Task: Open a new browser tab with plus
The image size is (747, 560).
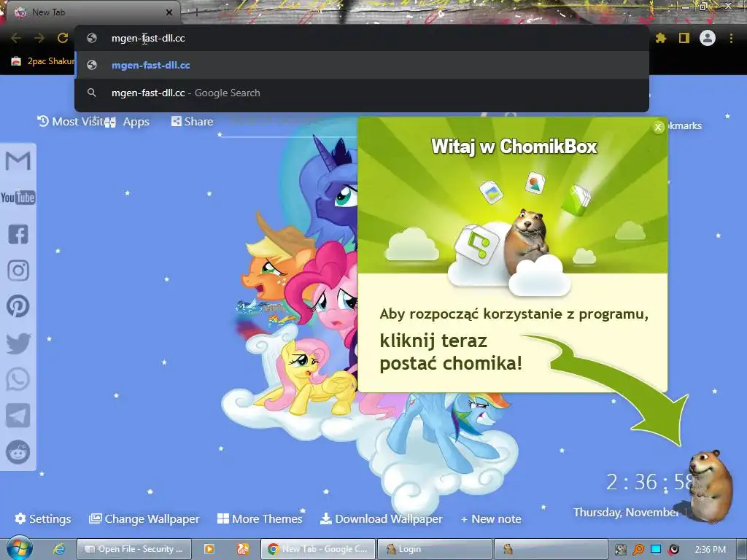Action: point(196,12)
